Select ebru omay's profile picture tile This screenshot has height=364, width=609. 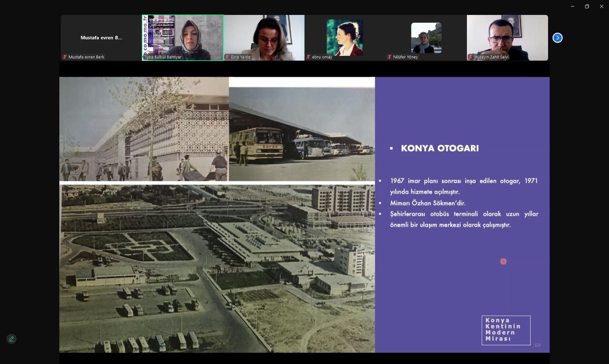(345, 37)
